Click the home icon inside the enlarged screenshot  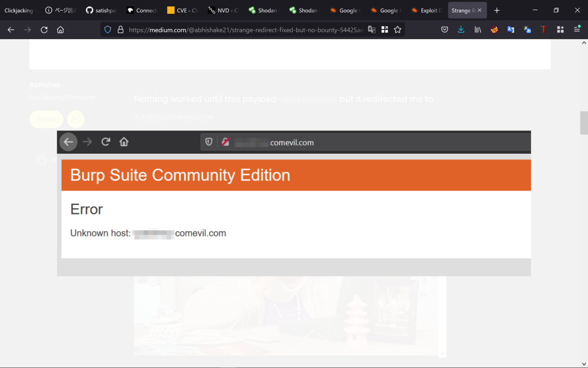coord(124,142)
